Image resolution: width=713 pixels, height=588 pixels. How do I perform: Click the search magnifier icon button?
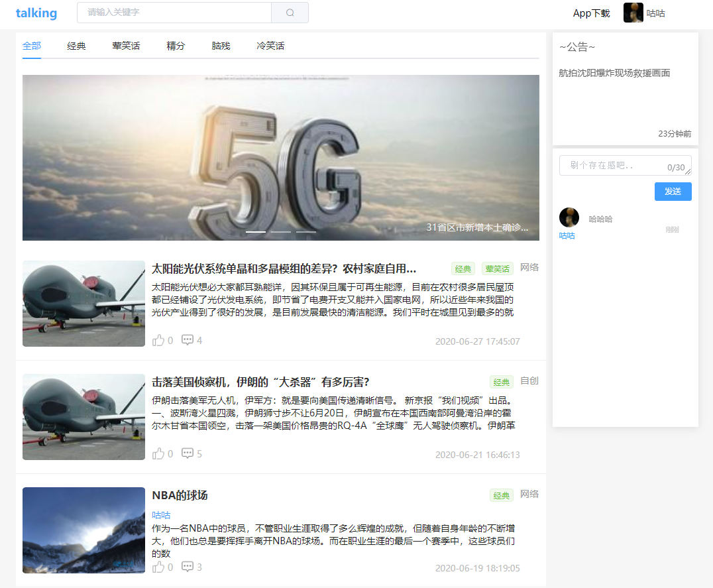tap(290, 13)
